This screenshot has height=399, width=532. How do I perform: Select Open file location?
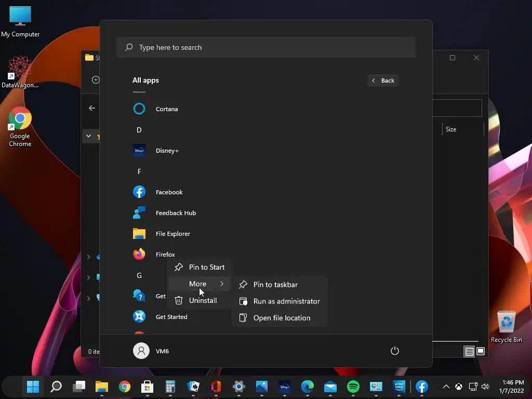click(x=280, y=318)
